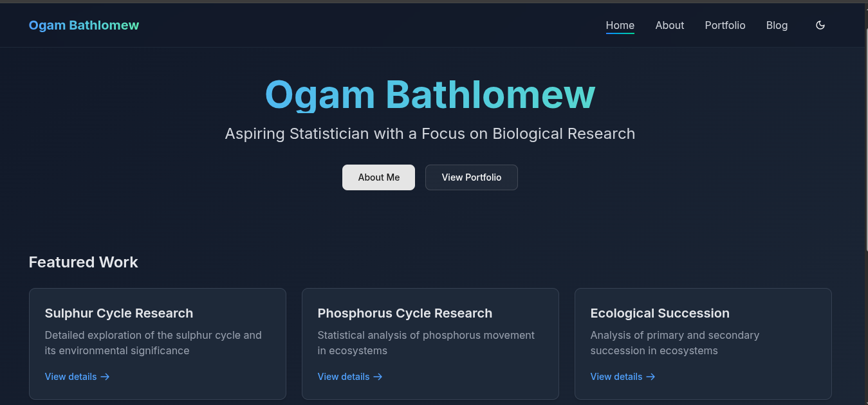The image size is (868, 405).
Task: Select the Phosphorus Cycle Research card title
Action: [x=405, y=313]
